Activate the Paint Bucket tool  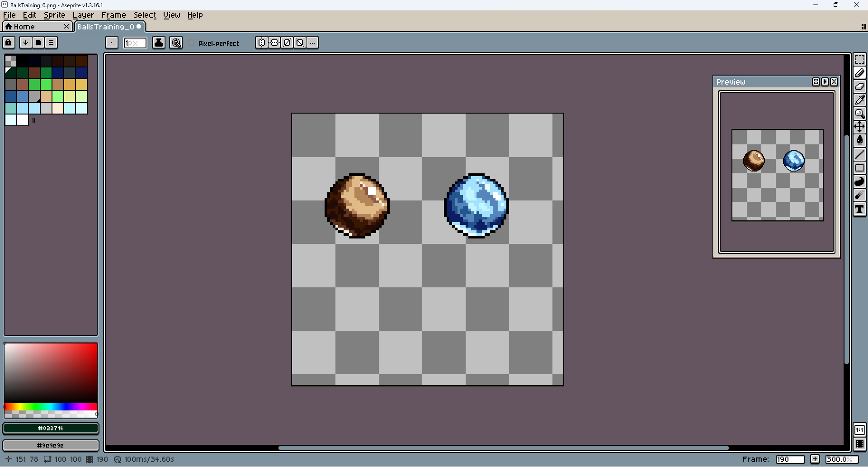(x=859, y=141)
